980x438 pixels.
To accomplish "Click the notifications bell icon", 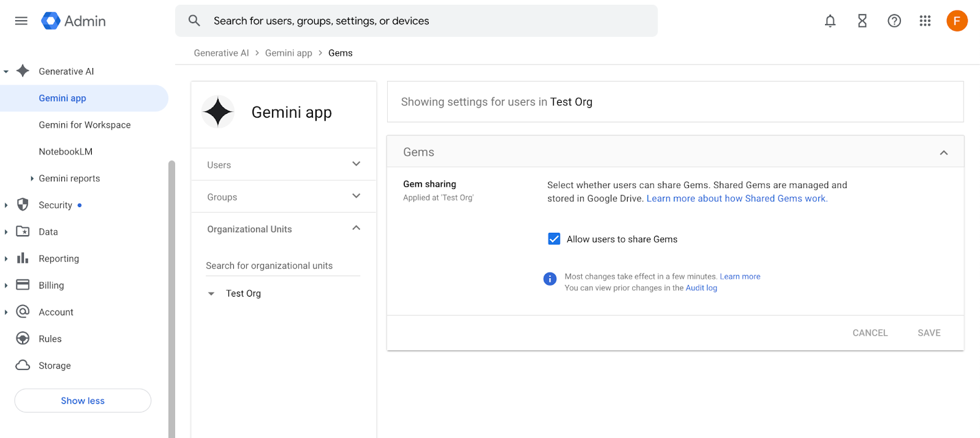I will point(830,21).
